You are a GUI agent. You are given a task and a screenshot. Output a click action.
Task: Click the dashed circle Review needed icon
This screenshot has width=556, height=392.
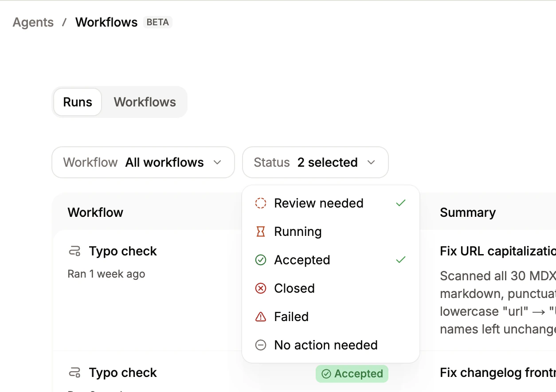[261, 203]
